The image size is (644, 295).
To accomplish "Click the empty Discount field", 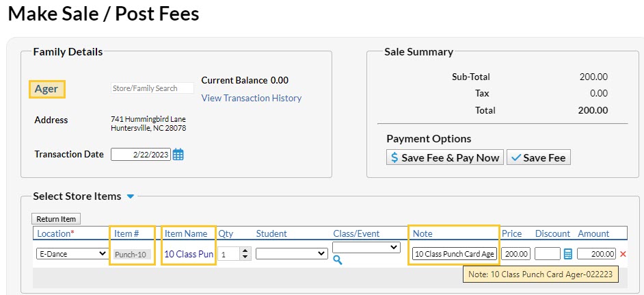I will point(547,254).
